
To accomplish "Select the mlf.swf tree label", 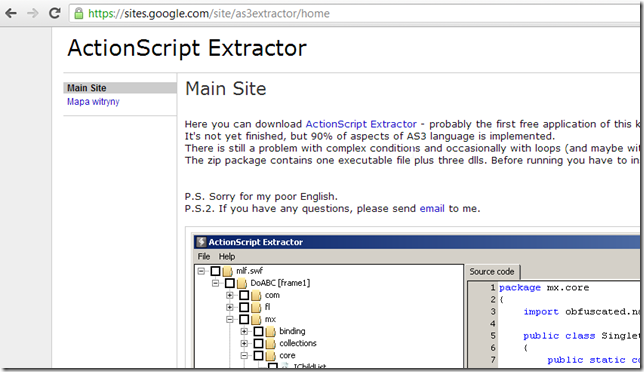I will coord(249,271).
